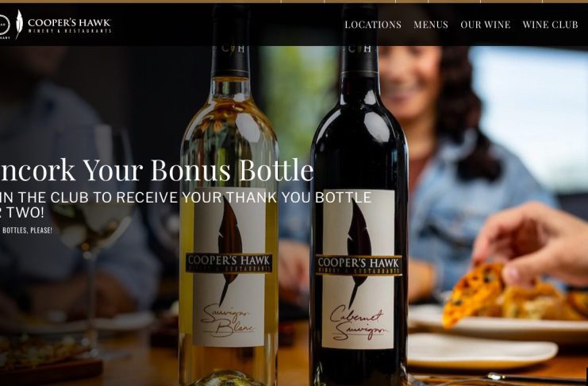Open the Locations menu item
Image resolution: width=588 pixels, height=386 pixels.
pyautogui.click(x=373, y=25)
